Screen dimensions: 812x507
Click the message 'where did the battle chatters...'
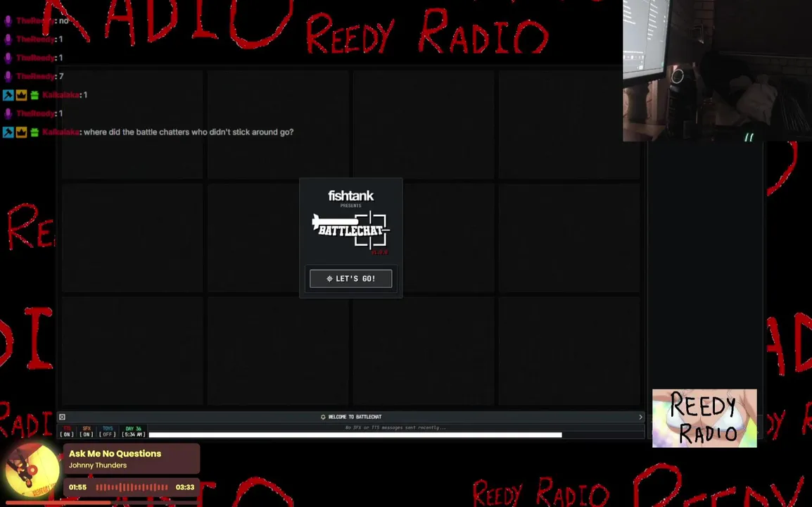coord(189,132)
